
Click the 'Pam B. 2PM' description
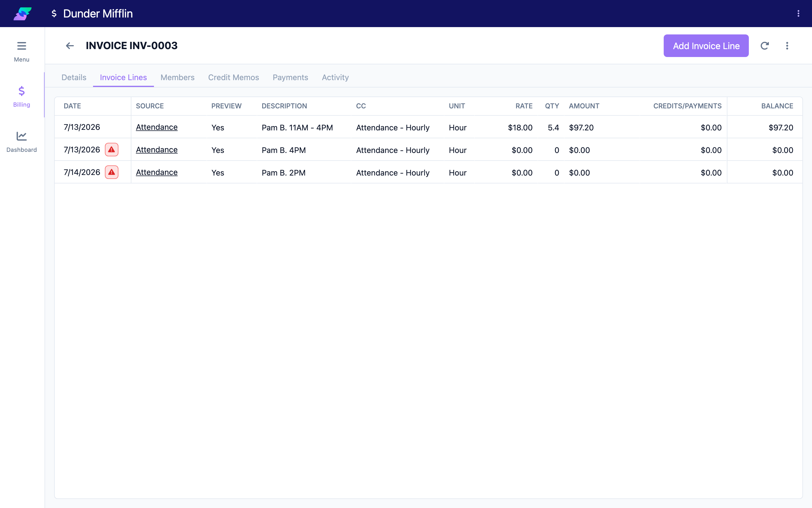(x=284, y=173)
